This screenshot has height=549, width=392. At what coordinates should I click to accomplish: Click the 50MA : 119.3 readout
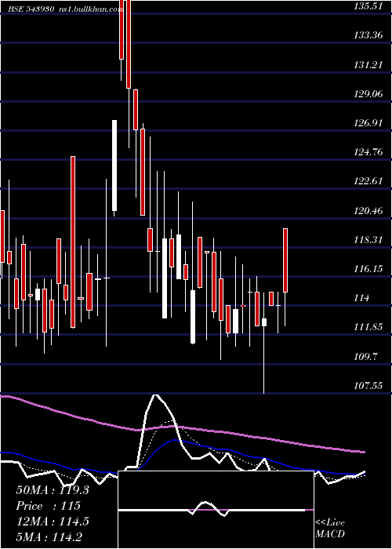pos(53,490)
